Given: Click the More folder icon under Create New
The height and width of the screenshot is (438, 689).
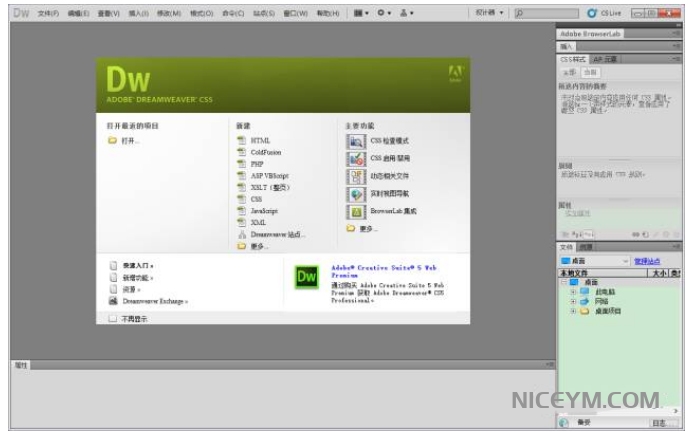Looking at the screenshot, I should pyautogui.click(x=242, y=246).
